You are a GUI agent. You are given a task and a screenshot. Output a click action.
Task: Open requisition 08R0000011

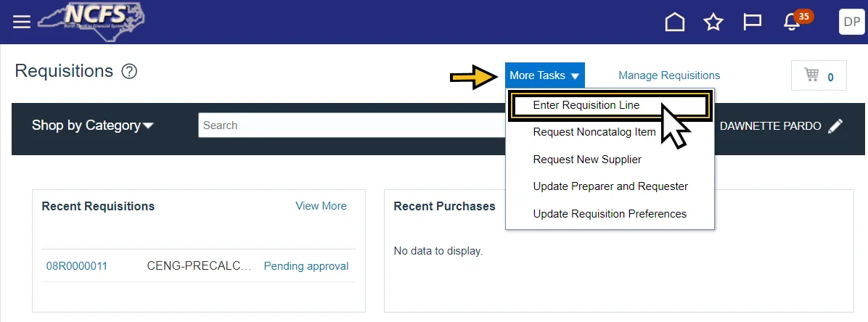76,266
